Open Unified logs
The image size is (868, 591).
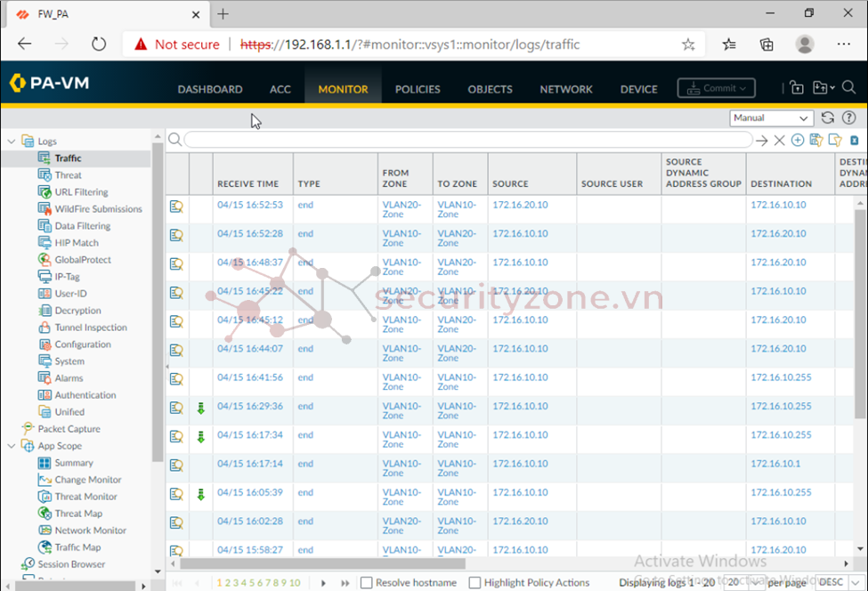click(69, 412)
